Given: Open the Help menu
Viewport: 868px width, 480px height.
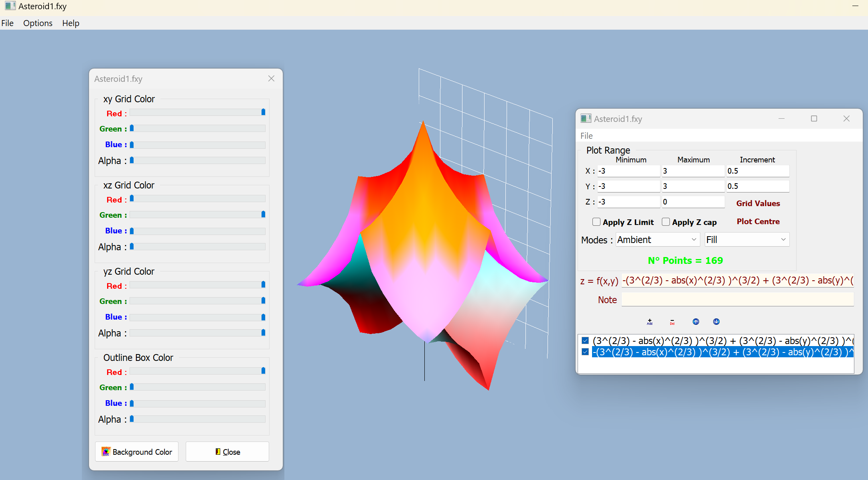Looking at the screenshot, I should pyautogui.click(x=71, y=23).
